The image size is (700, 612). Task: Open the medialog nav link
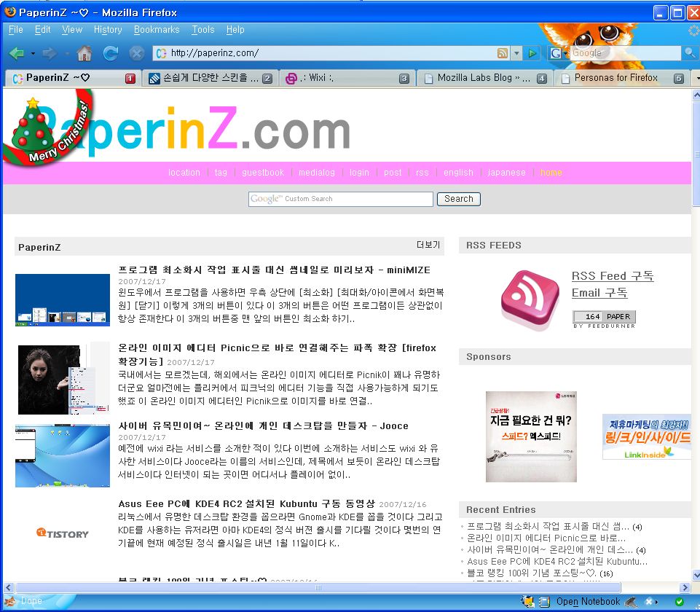(317, 173)
